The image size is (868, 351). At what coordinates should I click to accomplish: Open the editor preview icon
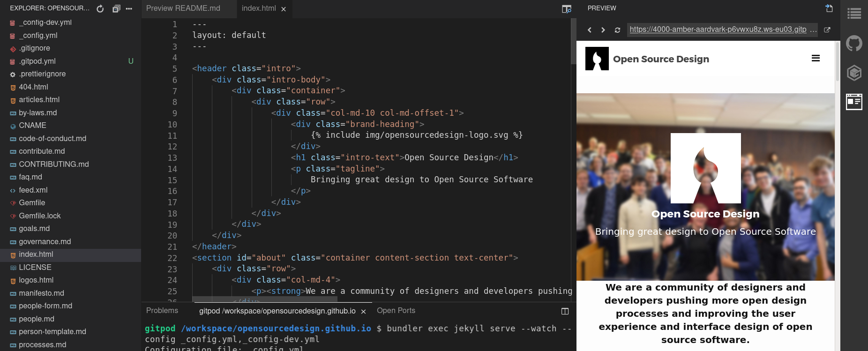point(567,9)
